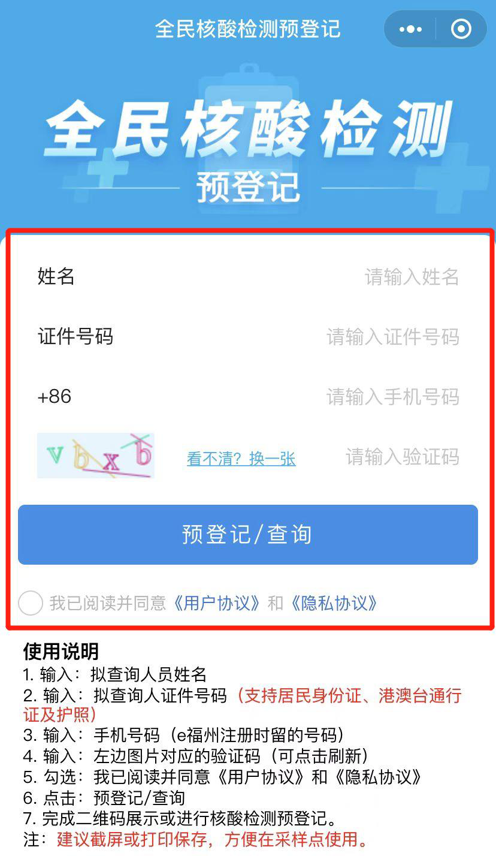Viewport: 496px width, 868px height.
Task: Tick the 我已阅读并同意 agreement circle
Action: [x=31, y=602]
